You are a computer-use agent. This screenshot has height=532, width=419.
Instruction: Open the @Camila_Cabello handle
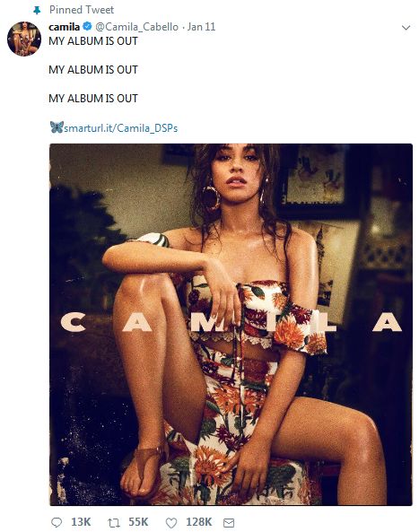tap(136, 27)
